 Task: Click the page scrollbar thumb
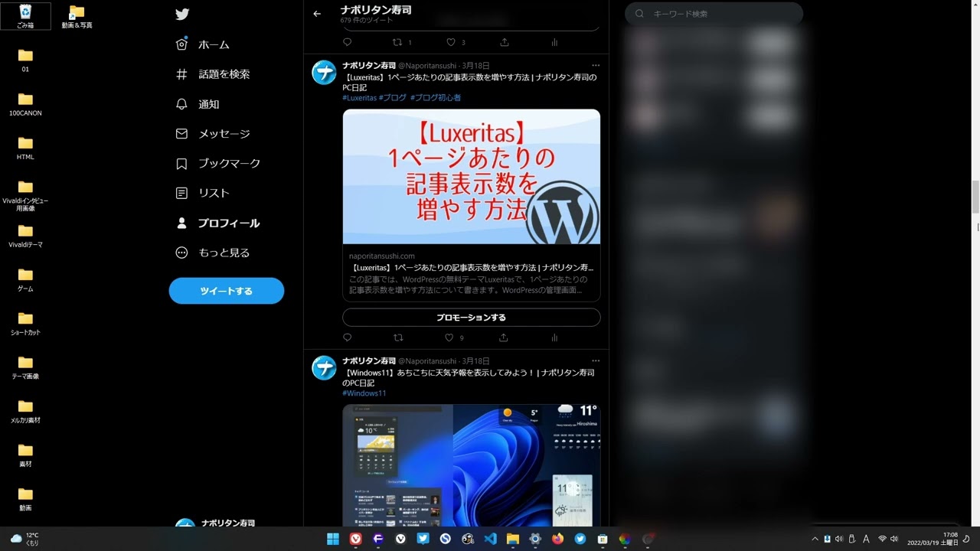tap(975, 197)
